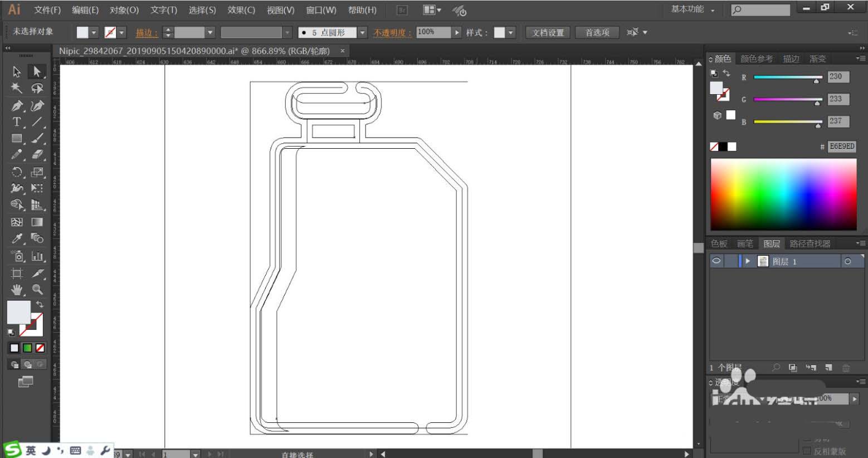
Task: Open the 样式 graphic style dropdown
Action: tap(510, 32)
